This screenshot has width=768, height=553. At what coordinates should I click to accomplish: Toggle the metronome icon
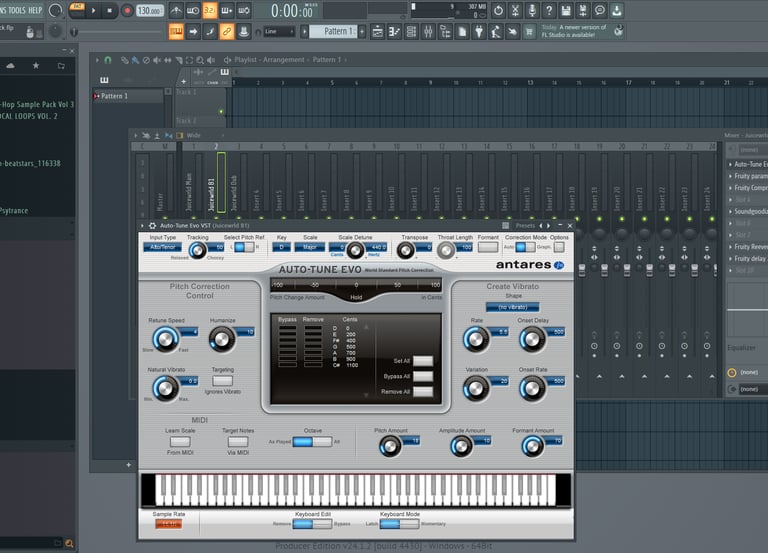(176, 10)
